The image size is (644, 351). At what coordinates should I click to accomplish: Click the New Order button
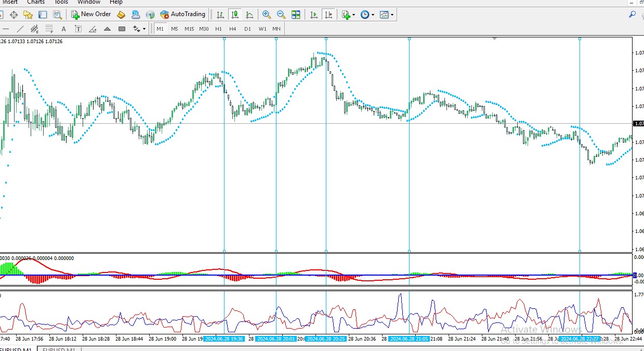click(x=91, y=15)
